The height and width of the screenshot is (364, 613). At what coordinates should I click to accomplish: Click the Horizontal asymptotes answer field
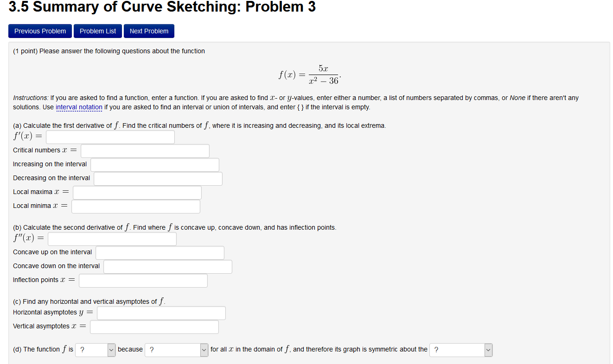(161, 313)
